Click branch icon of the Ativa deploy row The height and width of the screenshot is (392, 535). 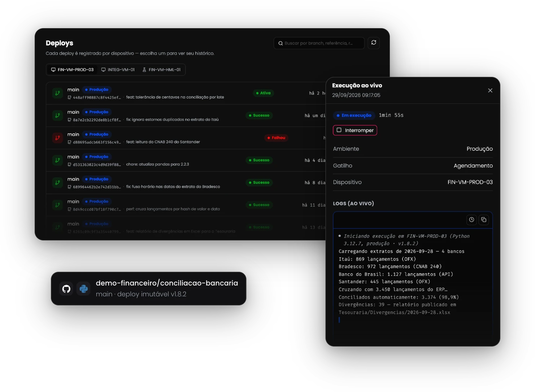coord(57,93)
